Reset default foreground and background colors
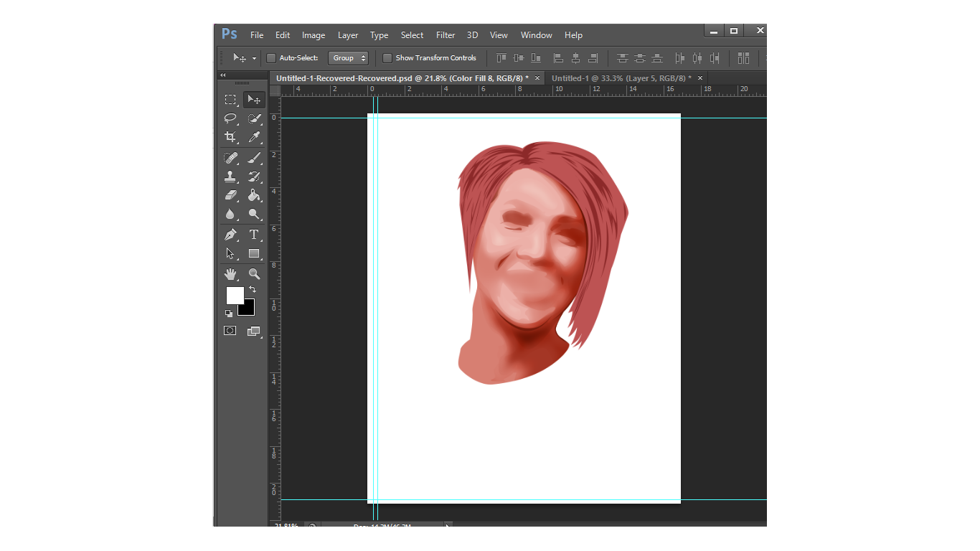980x551 pixels. [229, 314]
